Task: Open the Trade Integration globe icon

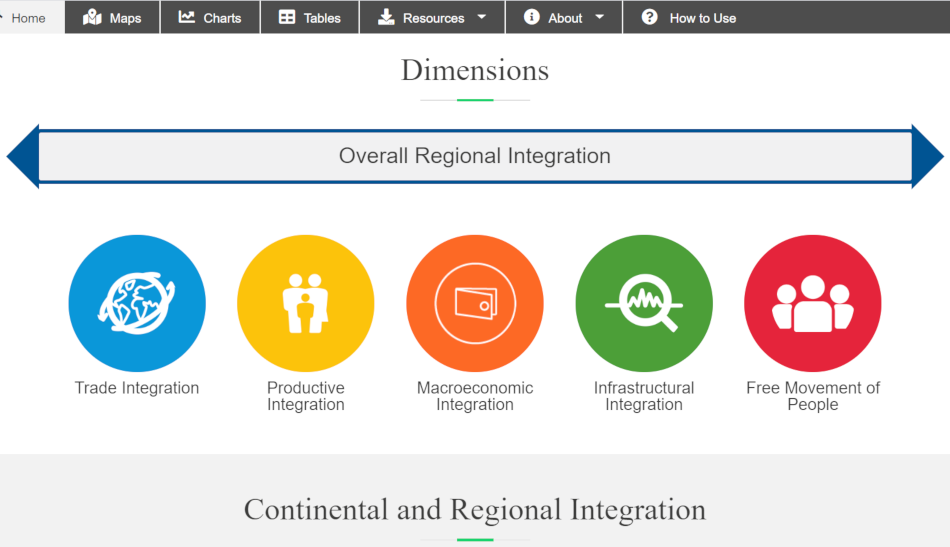Action: 137,303
